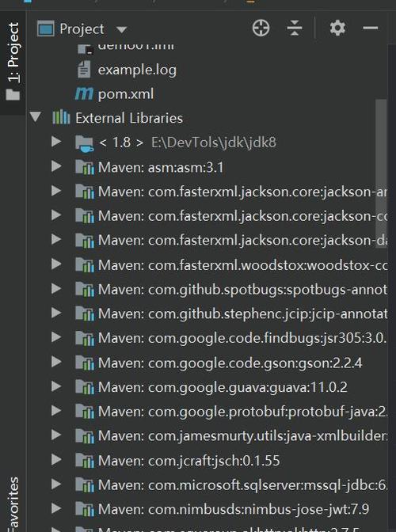
Task: Select com.google.code.findbugs:jsr305 text
Action: (242, 338)
